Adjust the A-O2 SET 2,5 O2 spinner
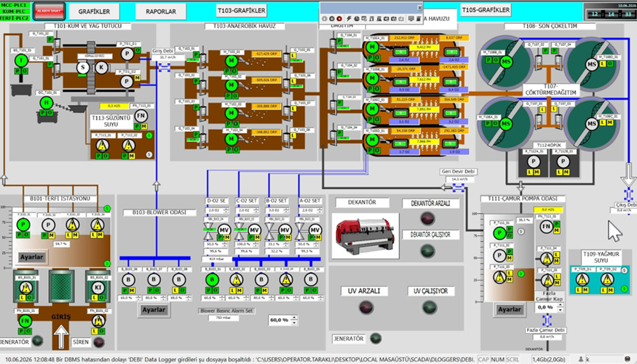This screenshot has height=364, width=637. 318,210
